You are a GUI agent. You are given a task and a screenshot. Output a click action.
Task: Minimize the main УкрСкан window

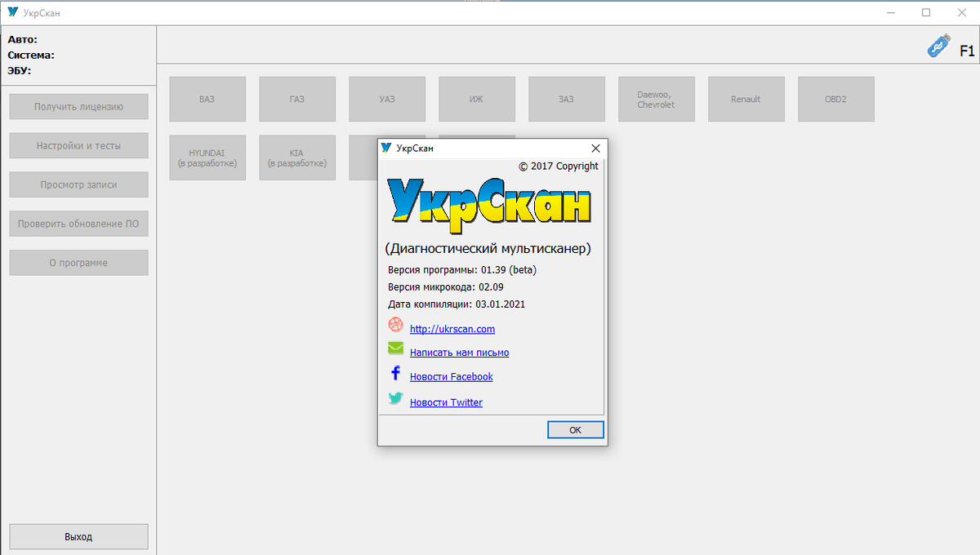891,12
